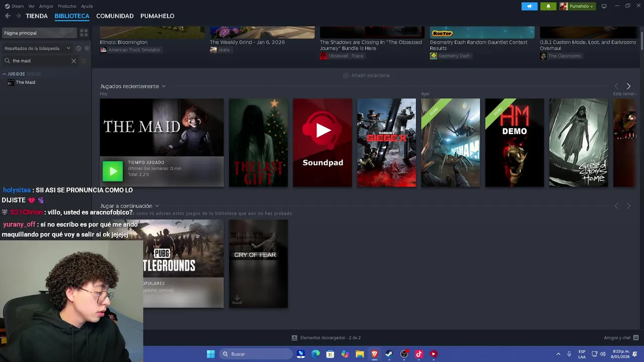Viewport: 644px width, 362px height.
Task: Open the Ayuda menu
Action: coord(87,6)
